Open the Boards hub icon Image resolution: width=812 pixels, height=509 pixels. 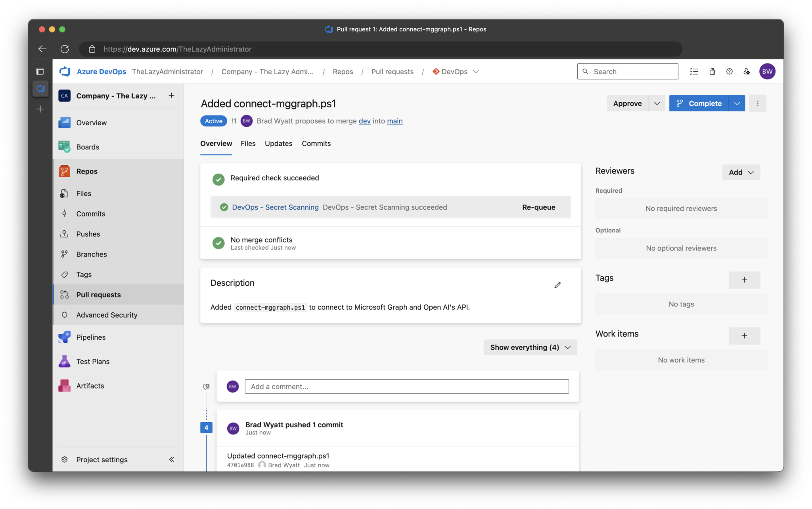[x=64, y=147]
